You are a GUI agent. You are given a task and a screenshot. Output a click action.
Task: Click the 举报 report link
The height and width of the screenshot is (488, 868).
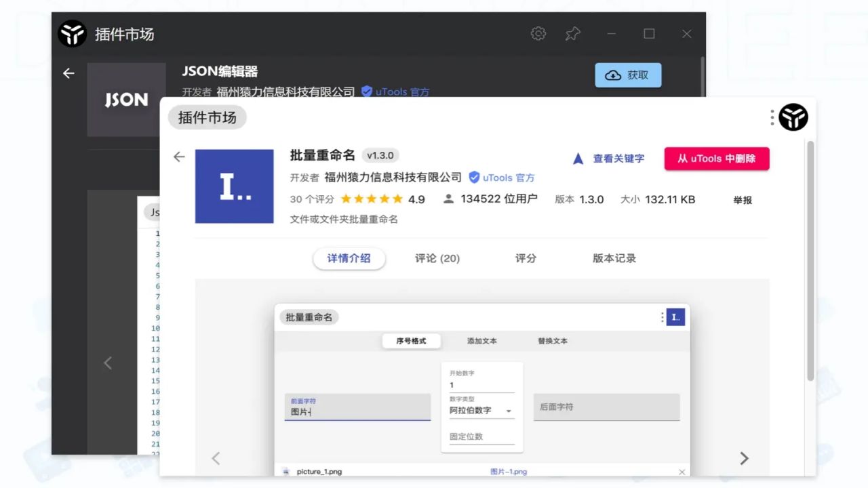(x=742, y=199)
